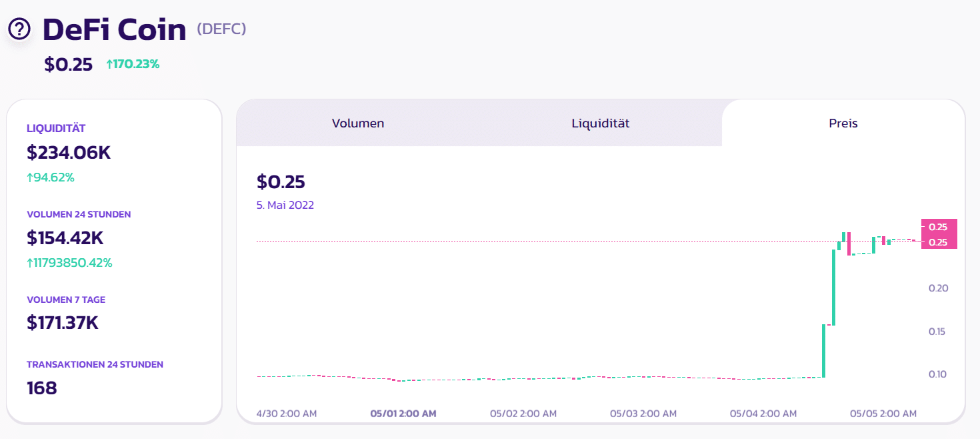Click the 05/04 2:00 AM axis label
This screenshot has height=439, width=980.
[763, 414]
